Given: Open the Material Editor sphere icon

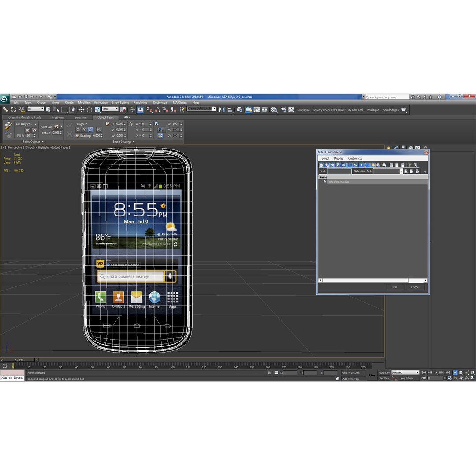Looking at the screenshot, I should pyautogui.click(x=274, y=110).
